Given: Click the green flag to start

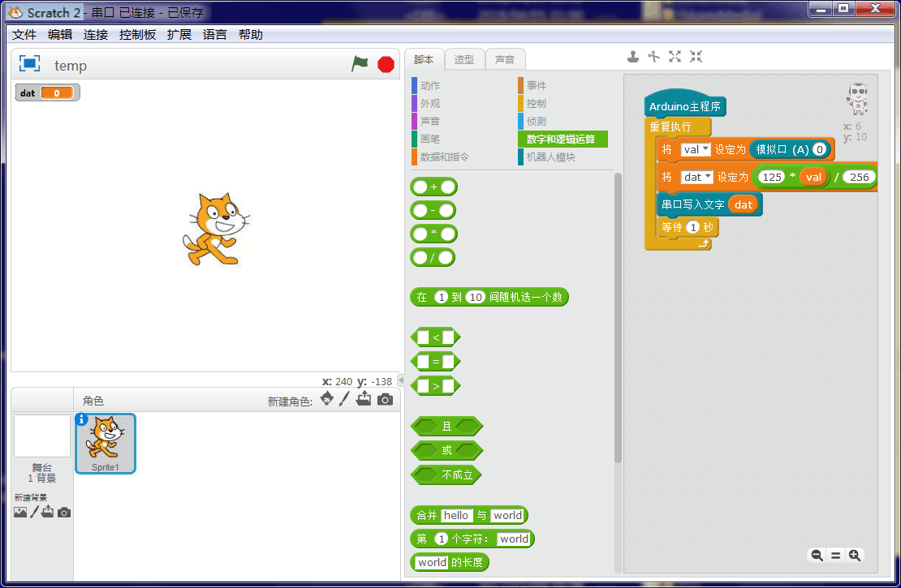Looking at the screenshot, I should click(x=360, y=64).
